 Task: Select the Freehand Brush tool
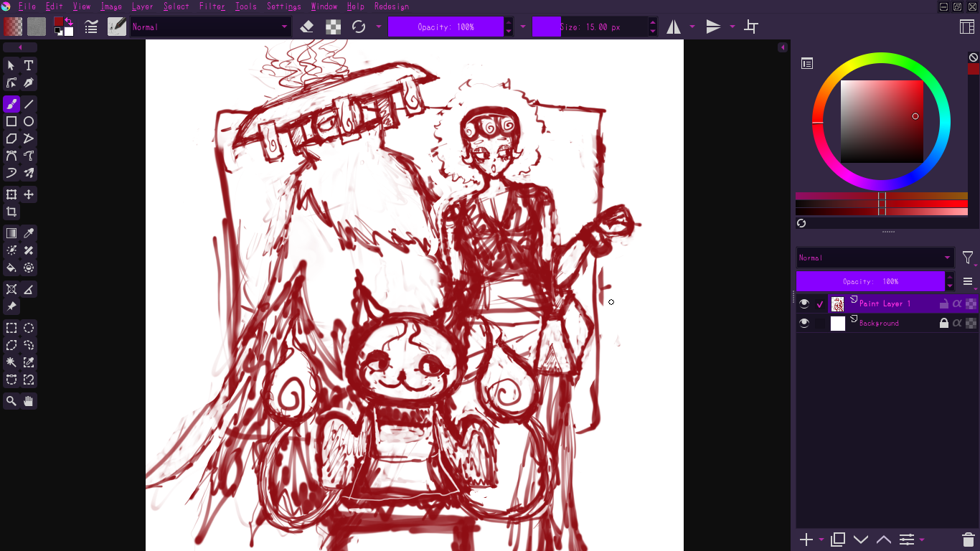(11, 104)
